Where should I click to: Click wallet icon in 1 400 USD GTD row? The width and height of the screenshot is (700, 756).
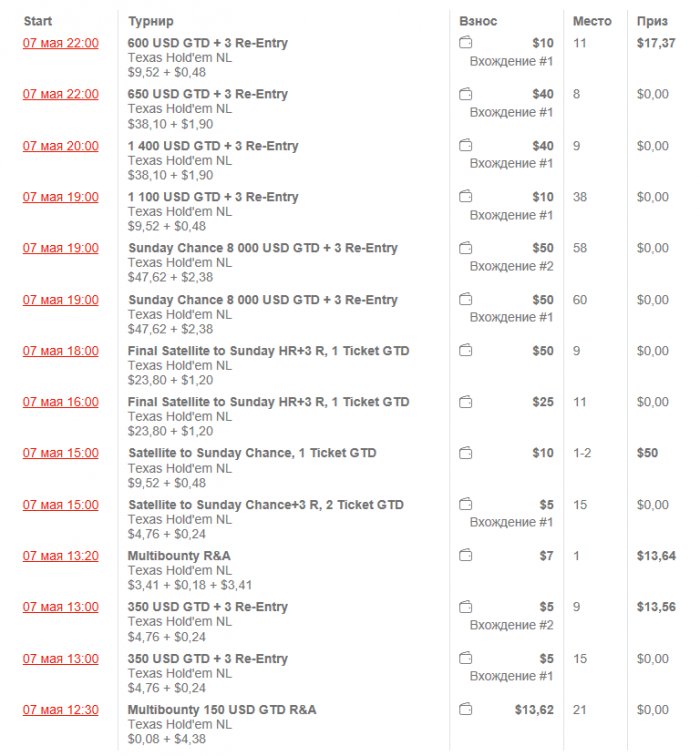pyautogui.click(x=465, y=146)
